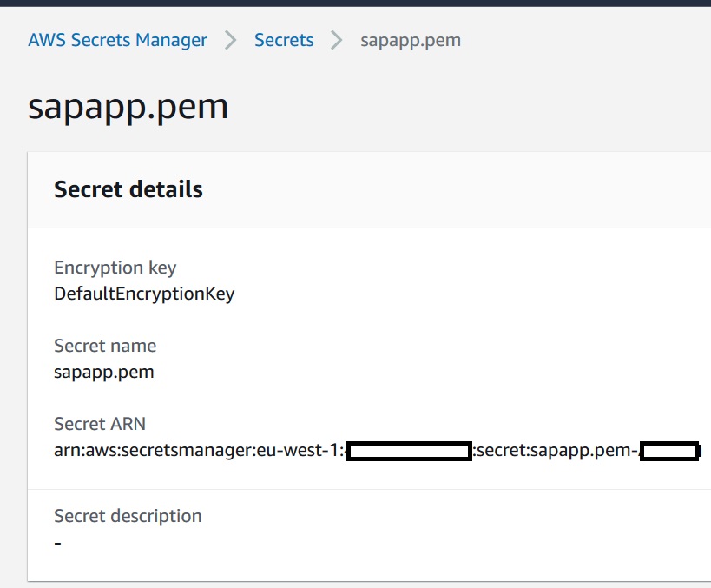
Task: Click the Secret name label
Action: coord(105,346)
